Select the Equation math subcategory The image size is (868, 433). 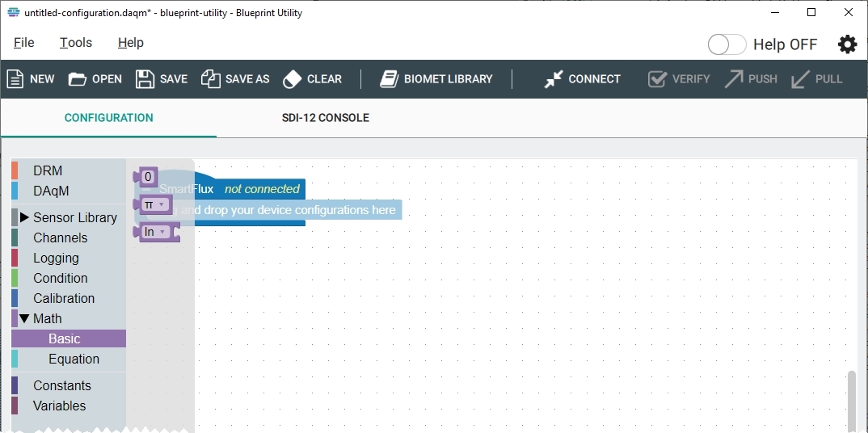[69, 359]
